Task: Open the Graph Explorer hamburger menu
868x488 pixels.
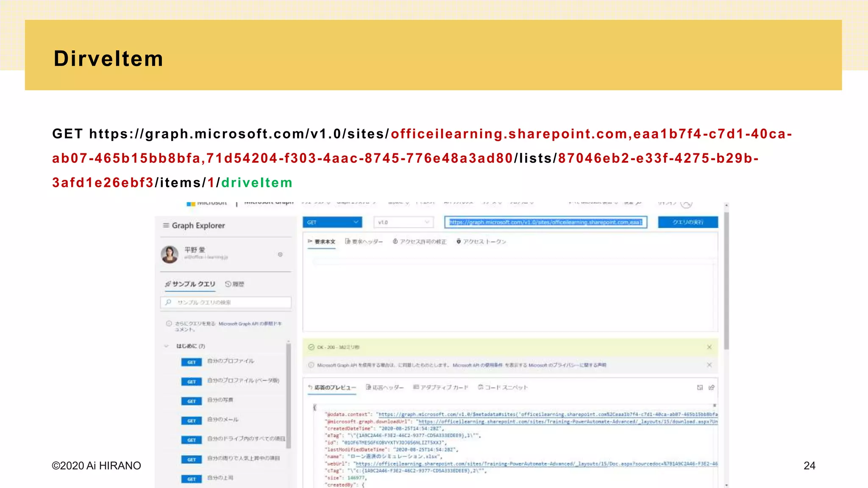Action: [x=166, y=225]
